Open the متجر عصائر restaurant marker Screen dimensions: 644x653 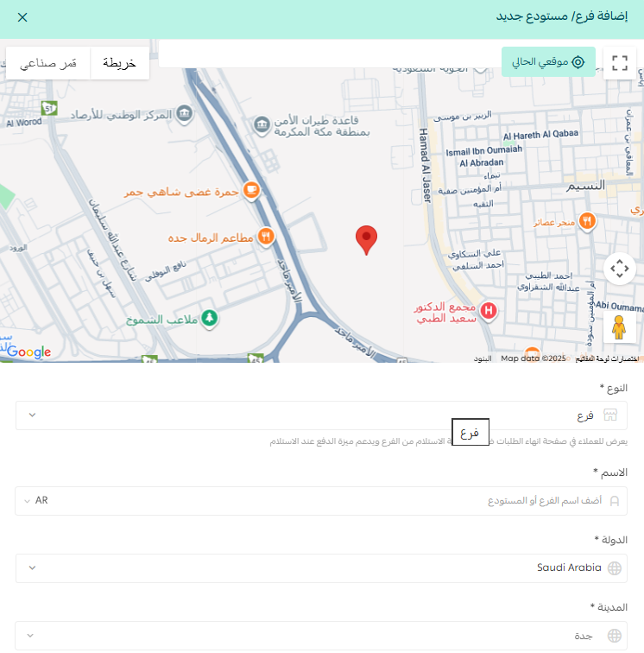(x=587, y=221)
